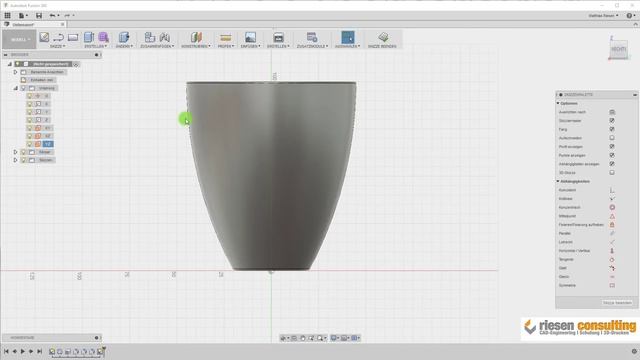This screenshot has height=360, width=640.
Task: Toggle the Punkte anzeigen checkbox
Action: (x=612, y=155)
